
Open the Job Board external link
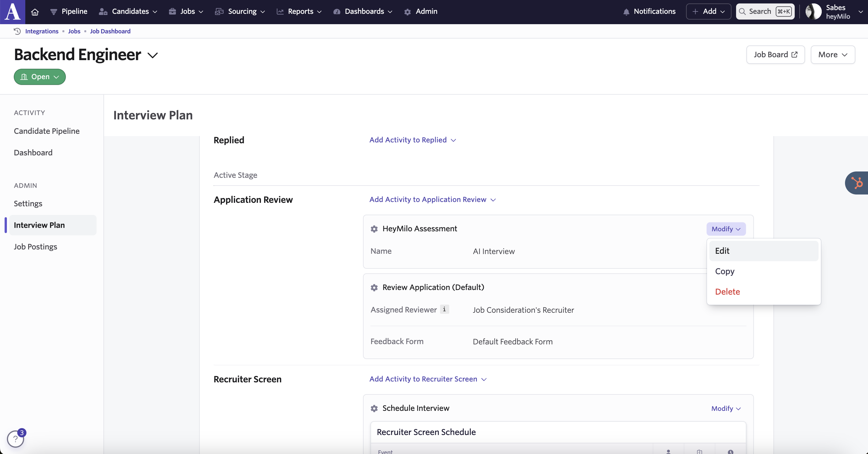tap(775, 55)
